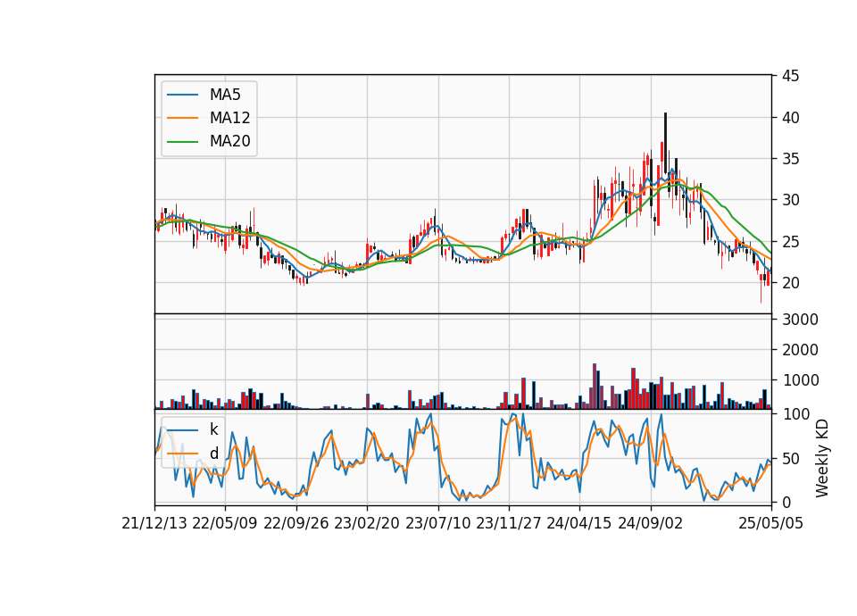Click the 21/12/13 date tick label

[x=154, y=523]
